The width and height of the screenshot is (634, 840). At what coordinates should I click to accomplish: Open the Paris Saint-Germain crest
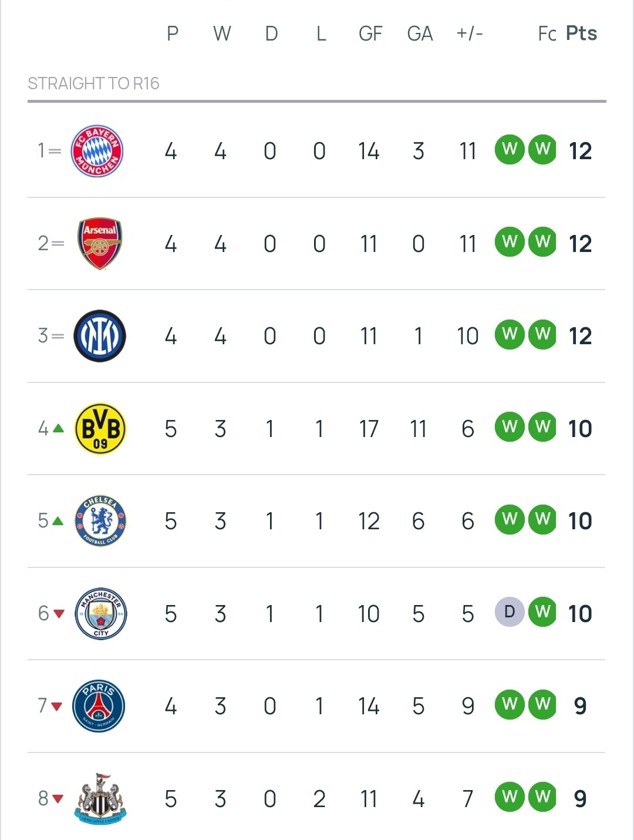[99, 706]
